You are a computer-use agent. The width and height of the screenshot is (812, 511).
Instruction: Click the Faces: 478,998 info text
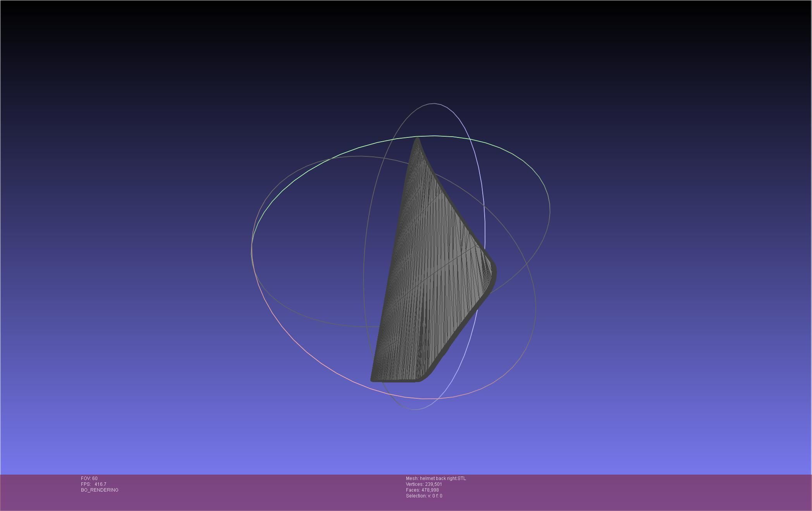point(422,490)
